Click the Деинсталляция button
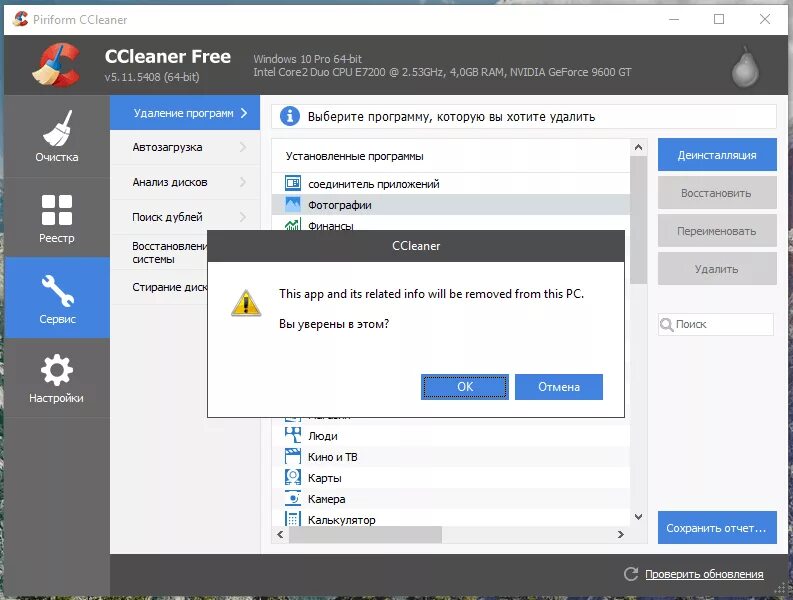Viewport: 793px width, 600px height. tap(717, 155)
